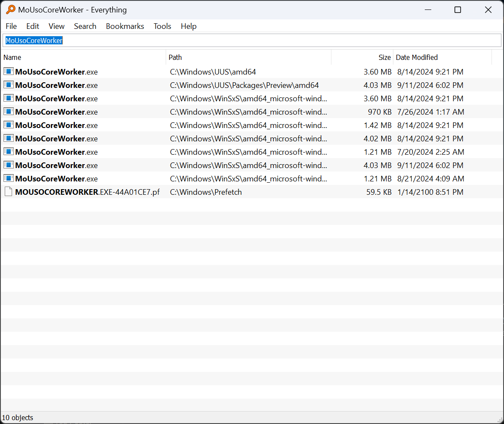This screenshot has height=424, width=504.
Task: Sort results by Date Modified column header
Action: click(442, 57)
